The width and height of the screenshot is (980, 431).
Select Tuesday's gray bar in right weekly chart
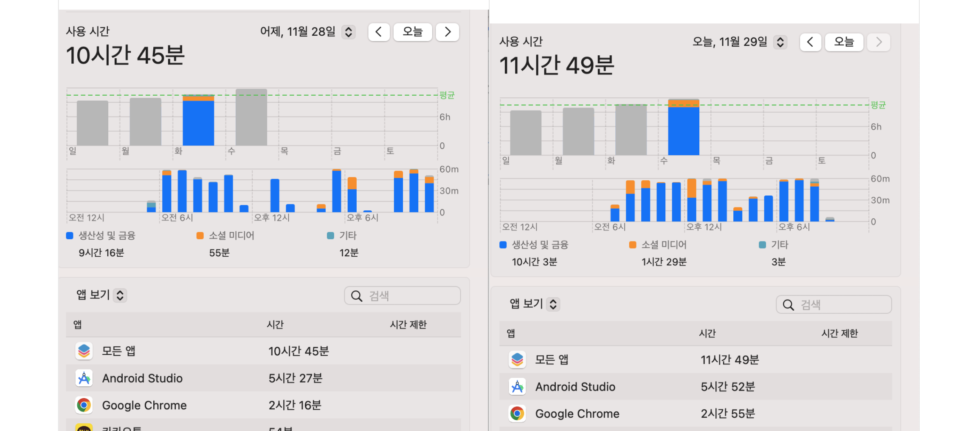click(x=631, y=130)
